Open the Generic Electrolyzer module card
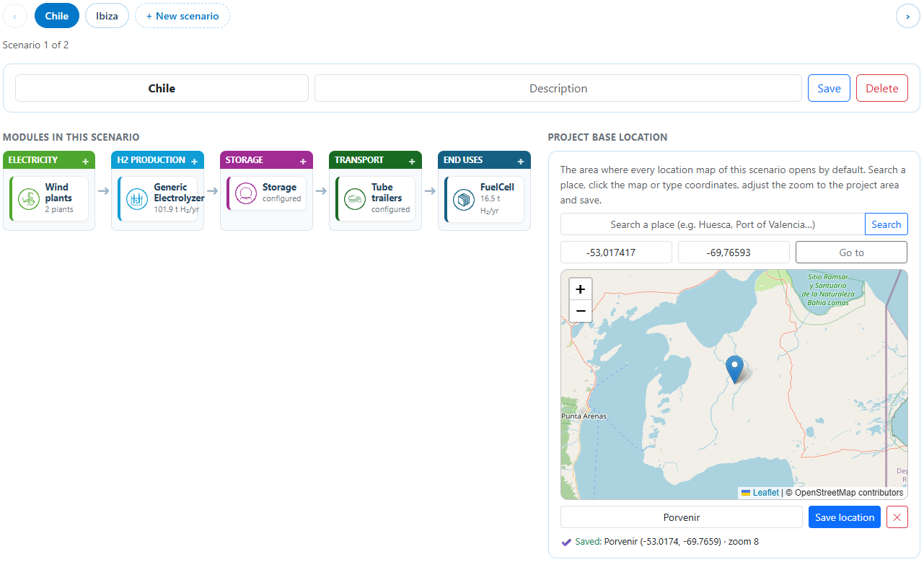Screen dimensions: 924x562 click(157, 198)
